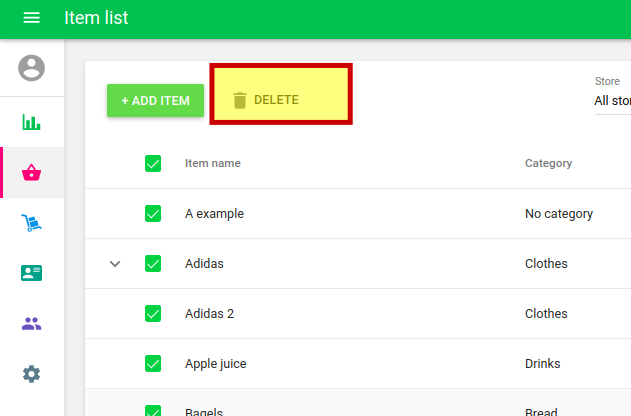
Task: Open the customers people icon
Action: click(x=32, y=323)
